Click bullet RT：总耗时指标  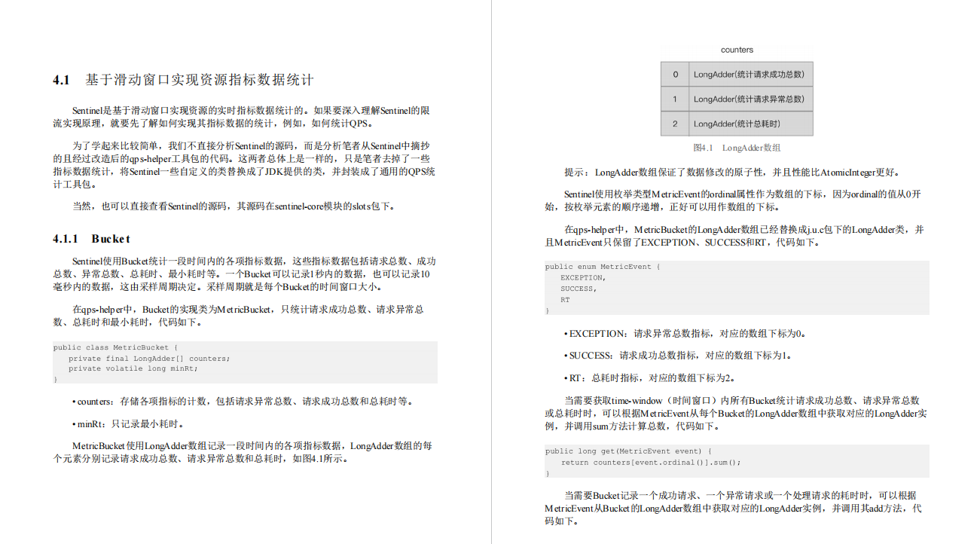click(649, 377)
